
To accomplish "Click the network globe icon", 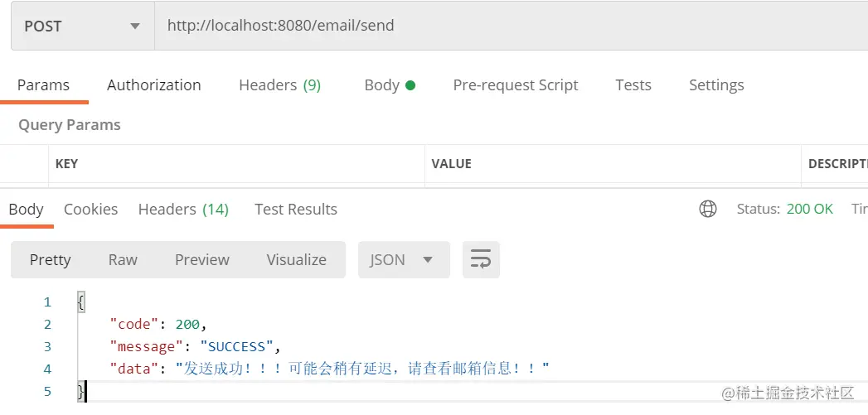I will click(x=708, y=210).
